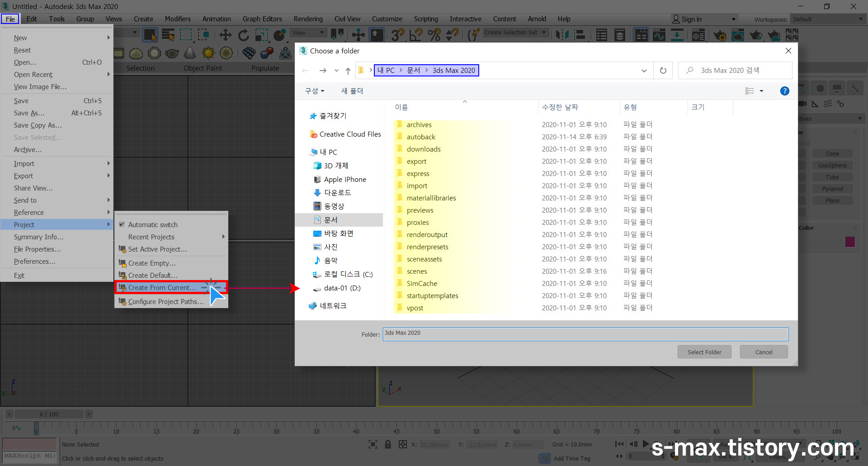Open Edit Named Selection Sets
This screenshot has height=466, width=868.
tap(474, 35)
